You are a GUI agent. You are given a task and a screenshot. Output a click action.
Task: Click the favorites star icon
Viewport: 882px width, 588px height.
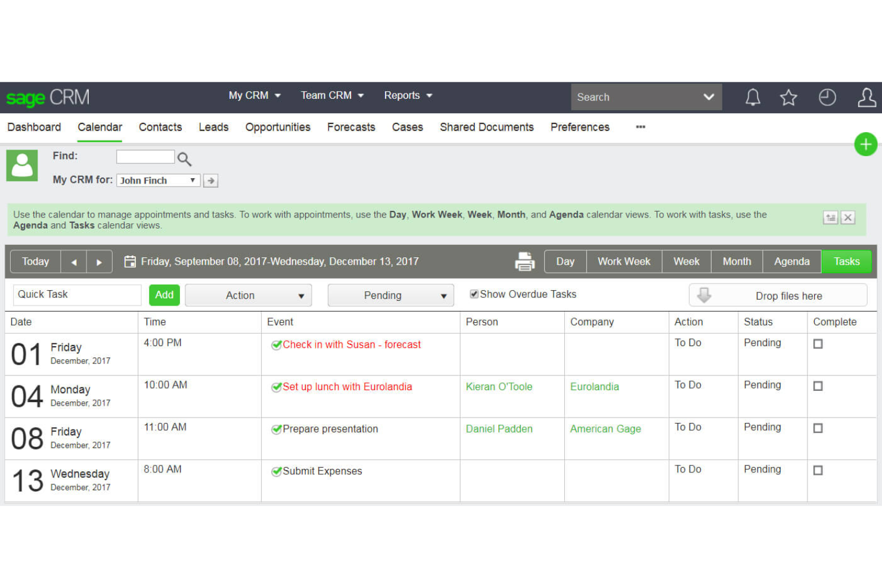pyautogui.click(x=788, y=97)
